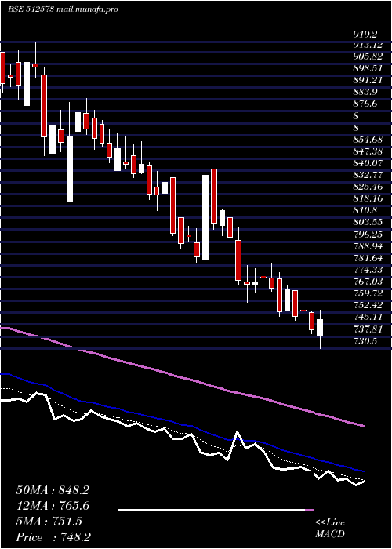Click the 898.51 price label
This screenshot has height=549, width=392.
[x=368, y=68]
